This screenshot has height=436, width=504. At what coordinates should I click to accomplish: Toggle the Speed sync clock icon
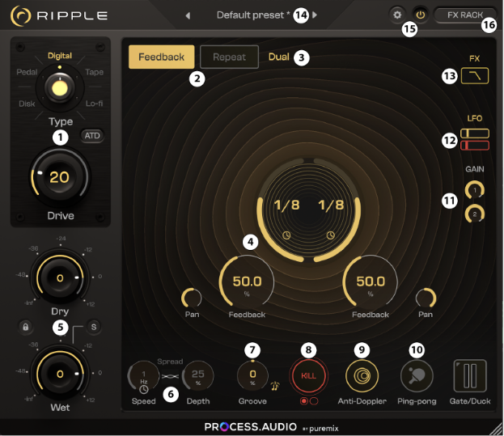pyautogui.click(x=144, y=389)
